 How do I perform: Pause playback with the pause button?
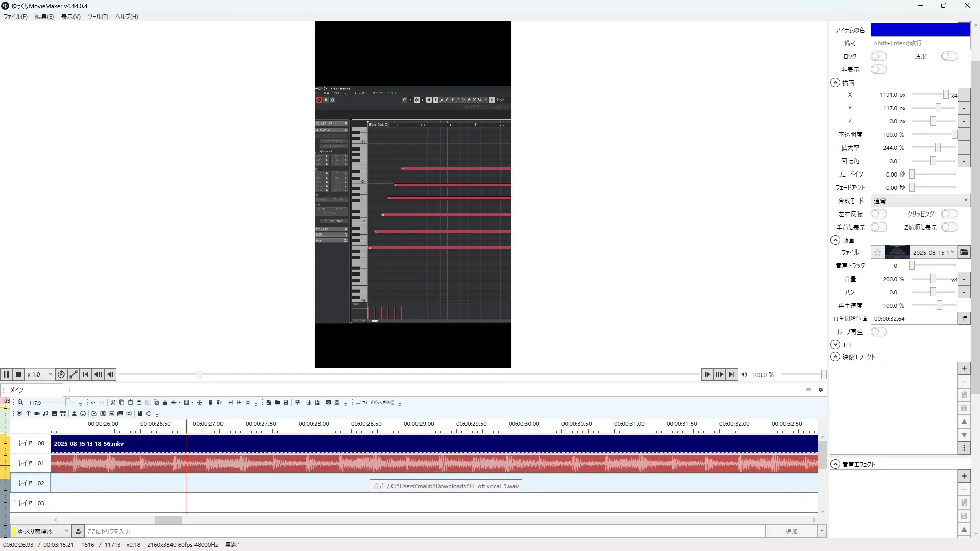tap(6, 374)
